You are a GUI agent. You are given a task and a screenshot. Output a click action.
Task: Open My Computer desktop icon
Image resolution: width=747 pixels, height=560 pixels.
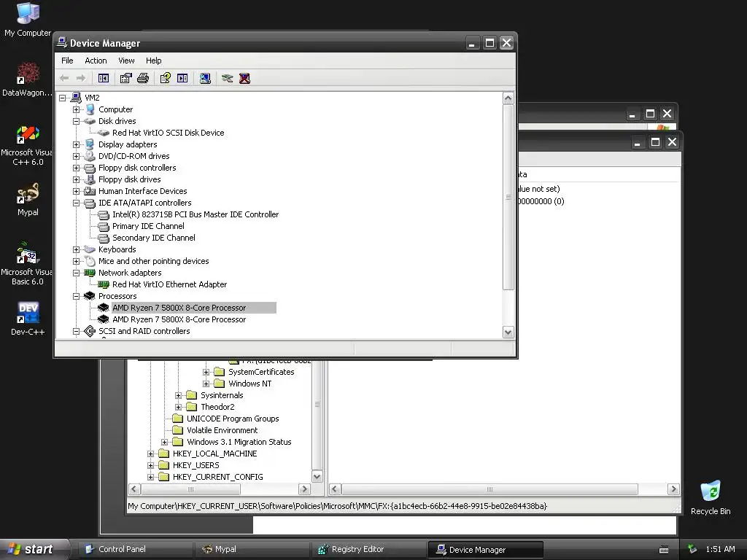pyautogui.click(x=28, y=19)
